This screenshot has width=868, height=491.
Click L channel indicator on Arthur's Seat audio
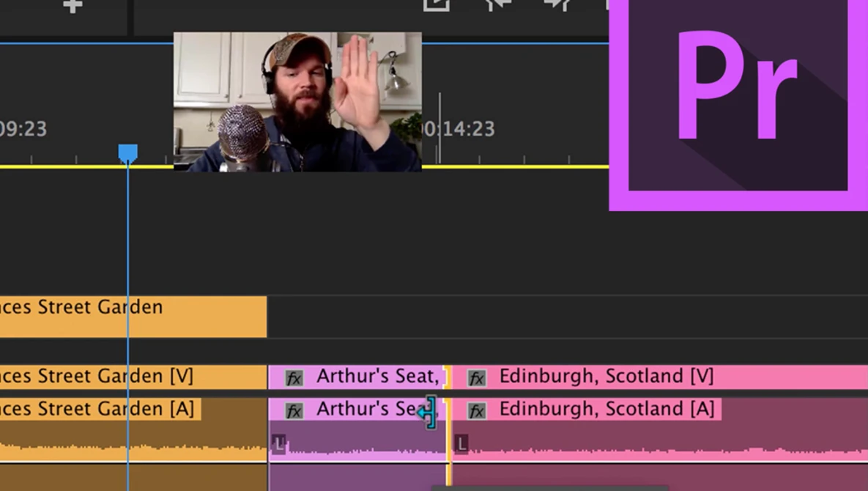[279, 444]
